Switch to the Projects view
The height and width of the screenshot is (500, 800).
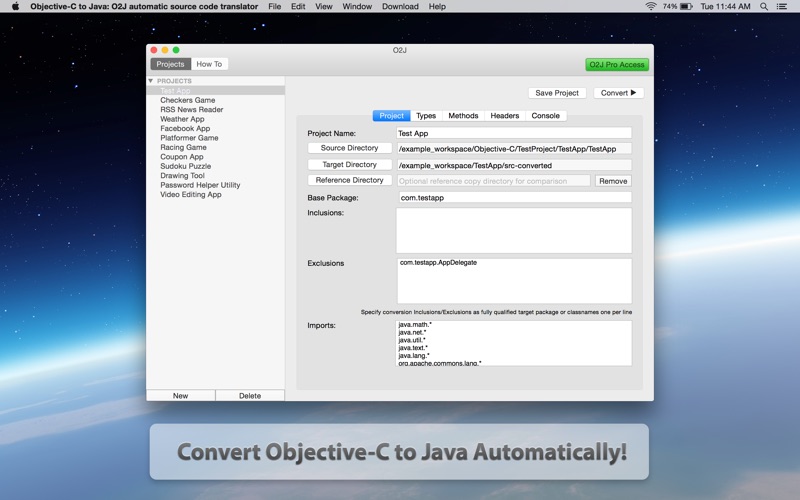[170, 64]
